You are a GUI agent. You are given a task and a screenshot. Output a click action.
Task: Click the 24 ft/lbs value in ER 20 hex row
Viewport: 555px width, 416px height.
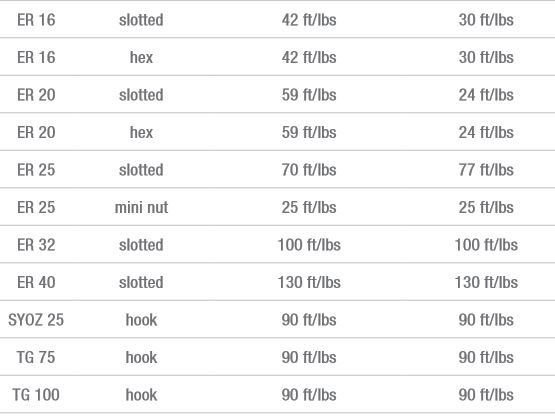(x=486, y=132)
